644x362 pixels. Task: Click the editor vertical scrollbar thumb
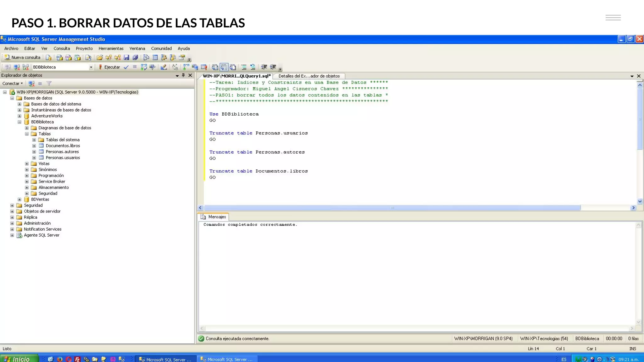pos(640,119)
